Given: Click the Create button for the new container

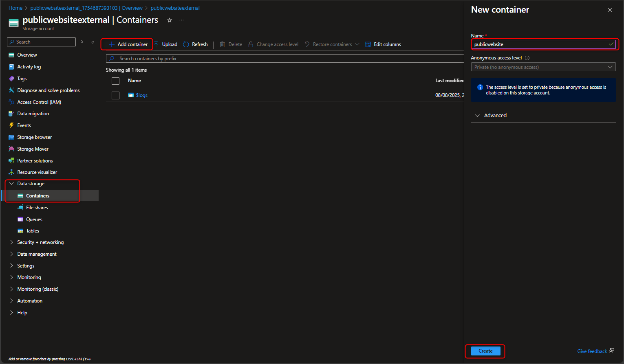Looking at the screenshot, I should pos(485,351).
